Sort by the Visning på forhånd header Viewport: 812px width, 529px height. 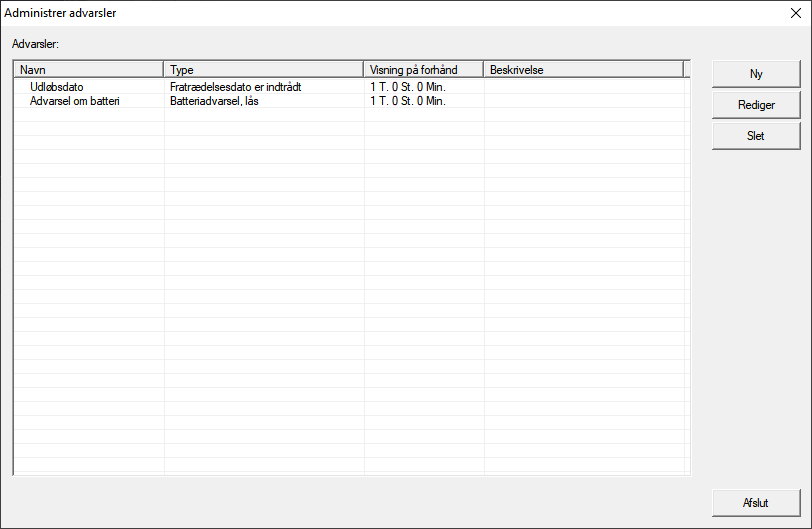point(423,69)
